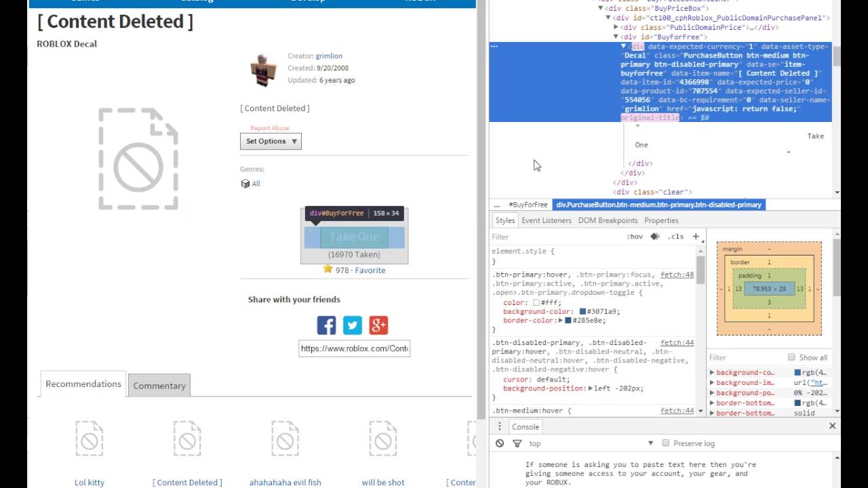Viewport: 868px width, 488px height.
Task: Click the Styles filter input
Action: [x=556, y=237]
